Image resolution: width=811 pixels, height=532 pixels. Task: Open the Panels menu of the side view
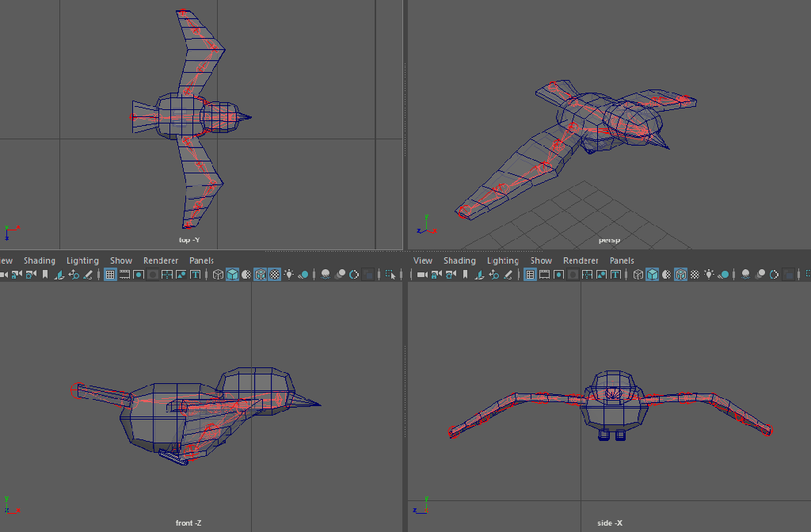pyautogui.click(x=622, y=260)
